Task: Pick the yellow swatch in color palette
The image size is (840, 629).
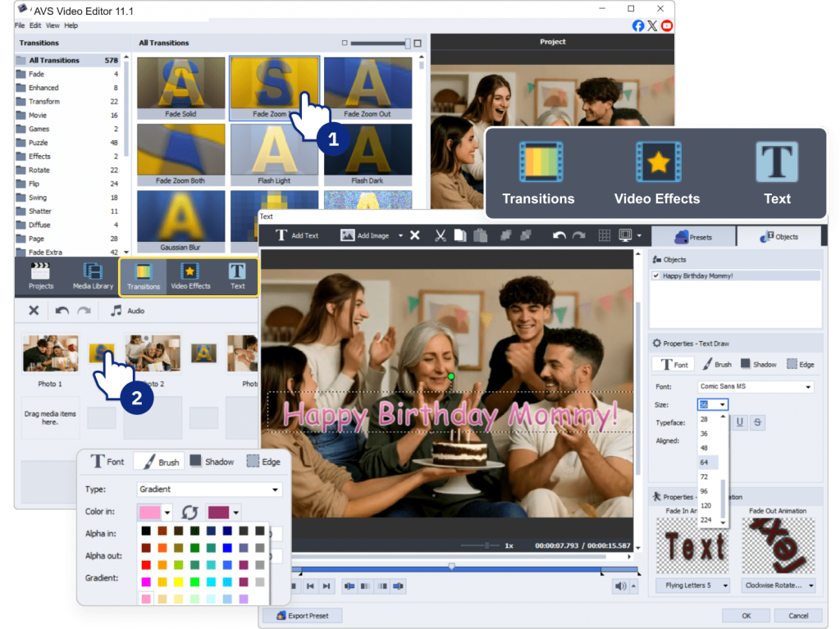Action: pyautogui.click(x=178, y=581)
